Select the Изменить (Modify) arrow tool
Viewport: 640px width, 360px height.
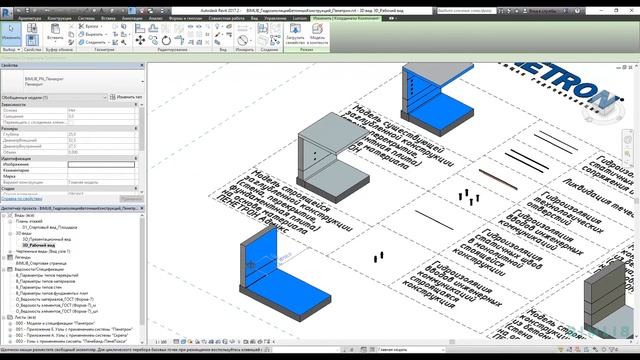pos(11,33)
